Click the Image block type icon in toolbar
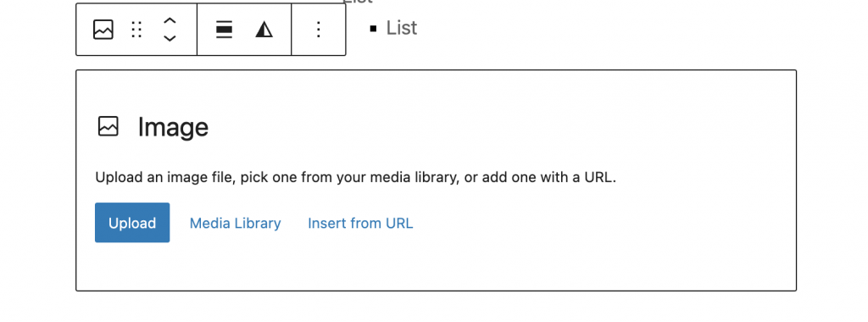 coord(103,30)
